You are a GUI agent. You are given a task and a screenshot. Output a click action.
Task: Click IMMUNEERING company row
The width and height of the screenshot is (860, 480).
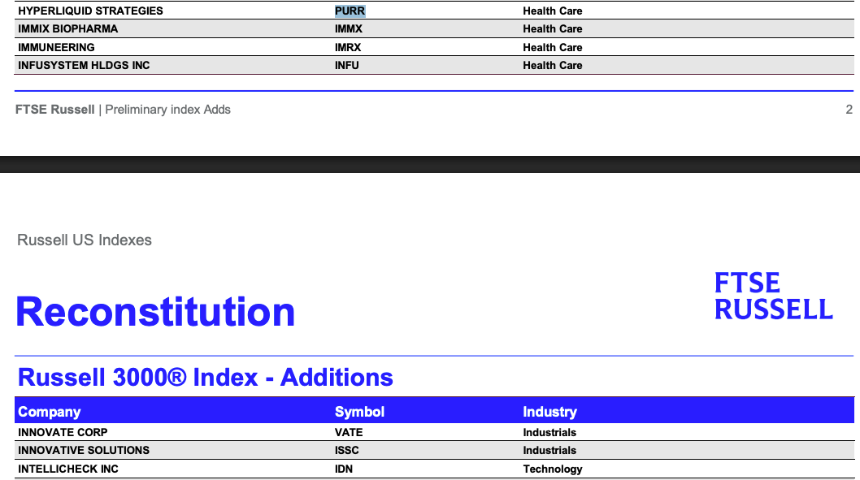click(434, 47)
